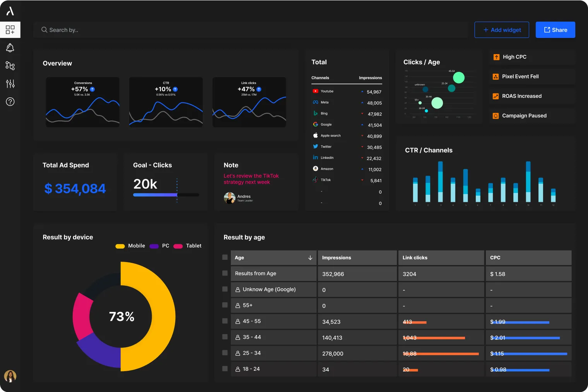Click the Share button
Viewport: 588px width, 392px height.
(556, 30)
